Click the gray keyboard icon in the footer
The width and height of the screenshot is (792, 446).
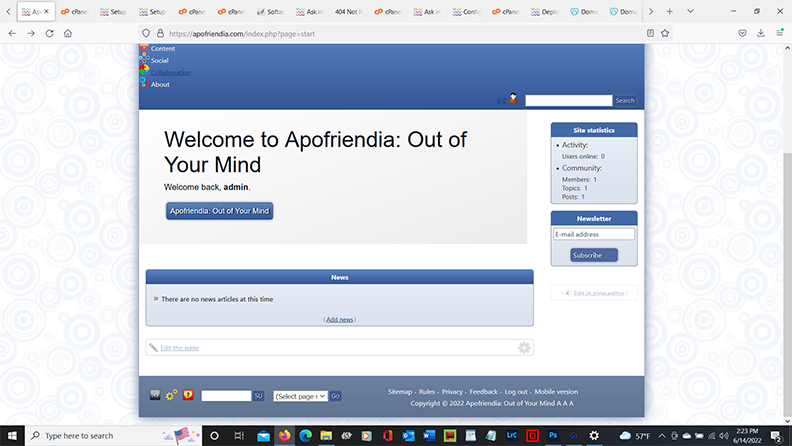pos(155,395)
